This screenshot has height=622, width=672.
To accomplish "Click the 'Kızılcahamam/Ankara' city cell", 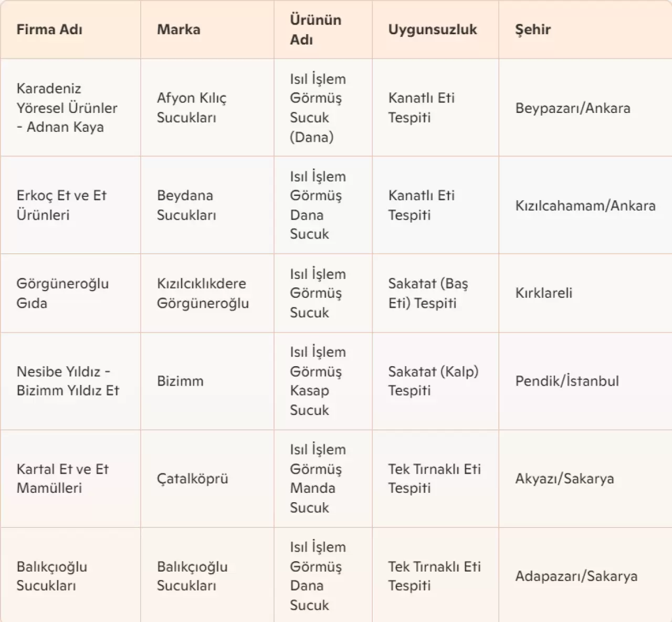I will 585,205.
